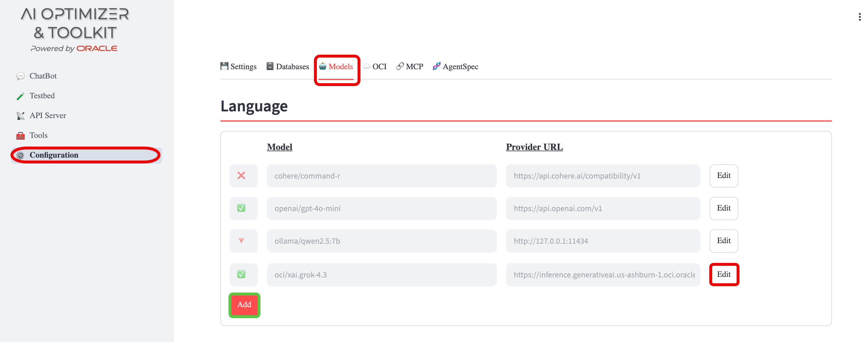
Task: Click the api.openai.com provider URL field
Action: pos(603,209)
